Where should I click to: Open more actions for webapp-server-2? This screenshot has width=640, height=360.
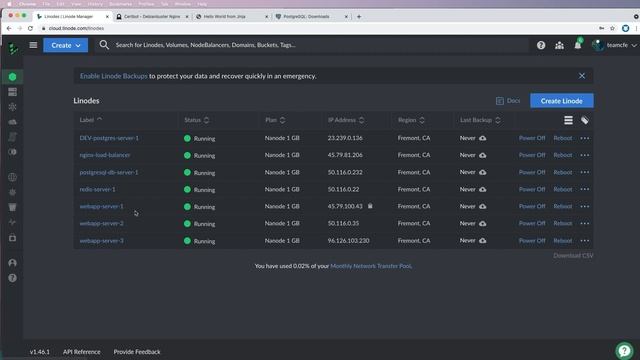584,224
